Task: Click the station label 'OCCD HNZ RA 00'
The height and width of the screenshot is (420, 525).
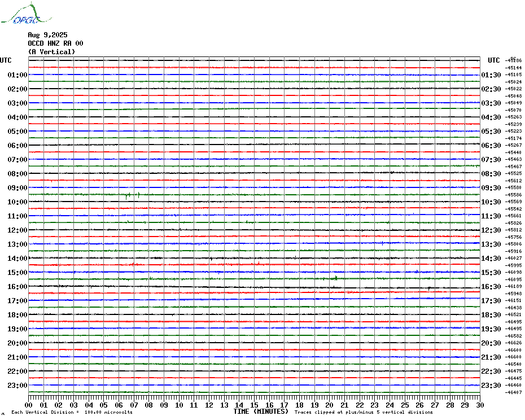Action: [x=55, y=43]
